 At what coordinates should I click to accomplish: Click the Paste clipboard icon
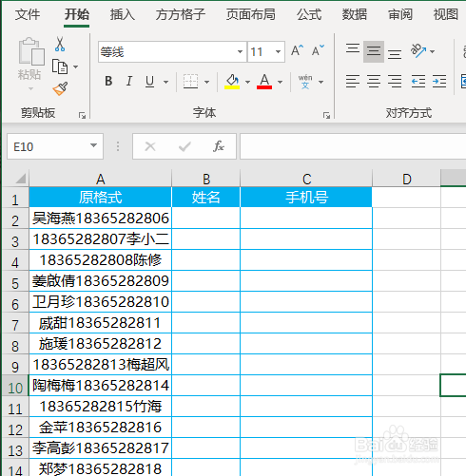pos(30,51)
